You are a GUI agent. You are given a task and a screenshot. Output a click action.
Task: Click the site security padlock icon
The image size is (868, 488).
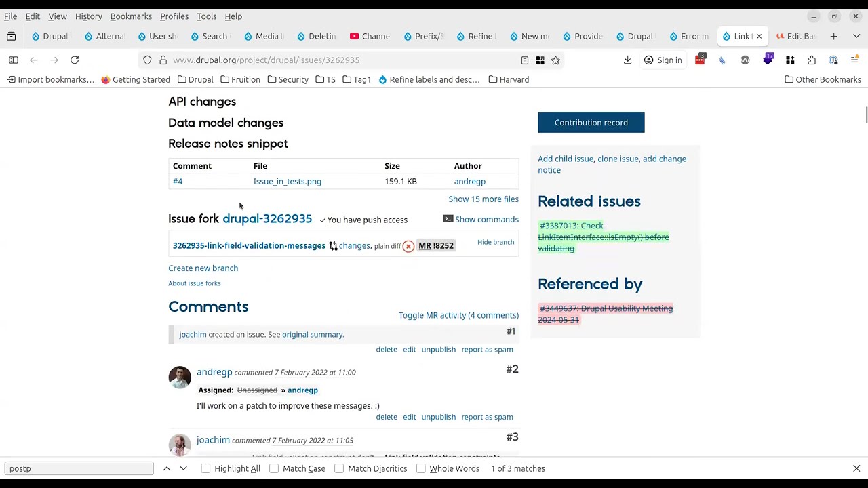163,60
